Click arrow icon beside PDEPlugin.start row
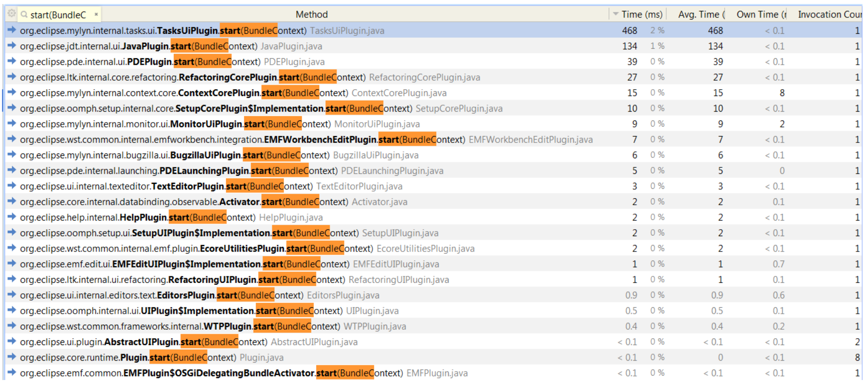The width and height of the screenshot is (868, 386). click(x=11, y=61)
